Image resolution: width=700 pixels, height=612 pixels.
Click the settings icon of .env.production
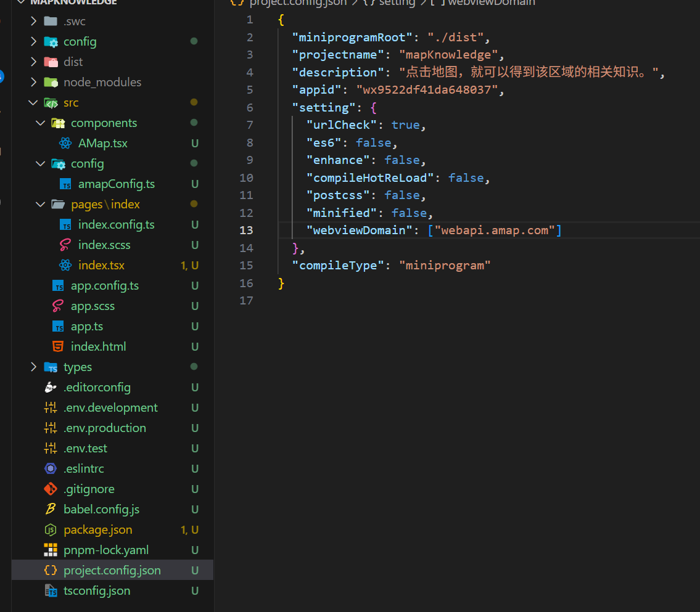point(51,428)
